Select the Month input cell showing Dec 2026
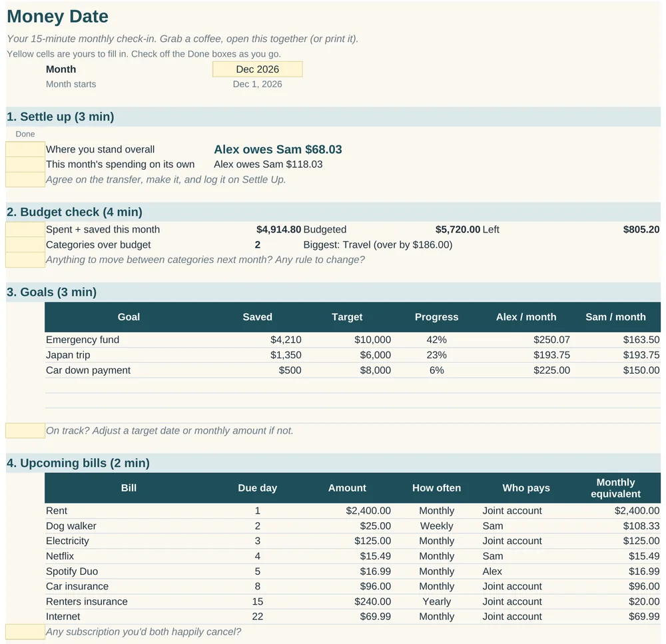The width and height of the screenshot is (666, 644). 257,69
